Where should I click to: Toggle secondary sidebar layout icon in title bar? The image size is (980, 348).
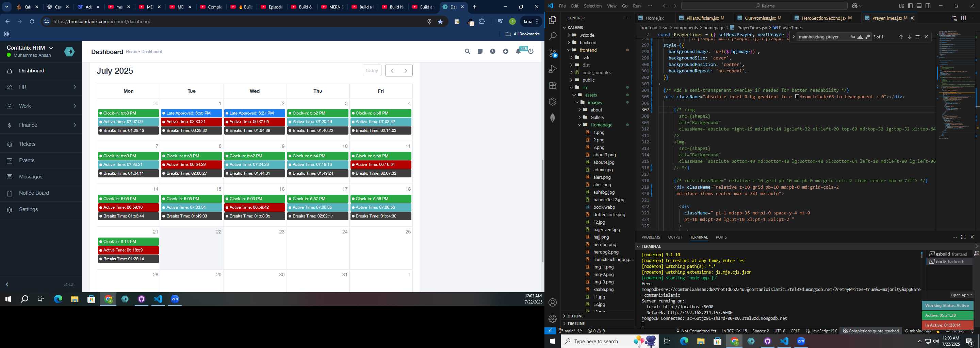pyautogui.click(x=928, y=6)
